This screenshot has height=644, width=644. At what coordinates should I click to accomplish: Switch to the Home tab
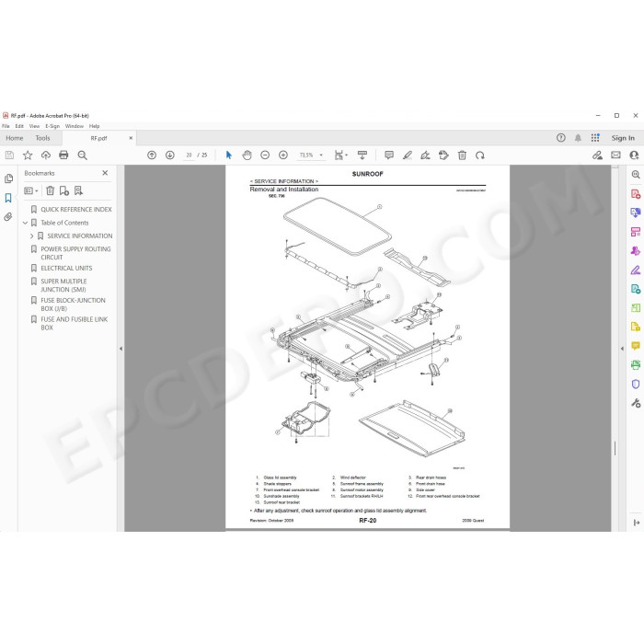tap(15, 138)
